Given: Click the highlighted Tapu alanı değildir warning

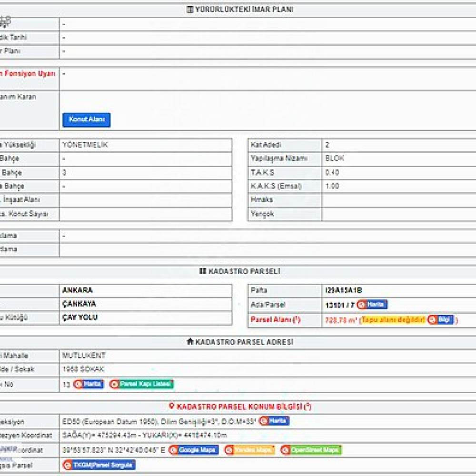Looking at the screenshot, I should [x=393, y=320].
